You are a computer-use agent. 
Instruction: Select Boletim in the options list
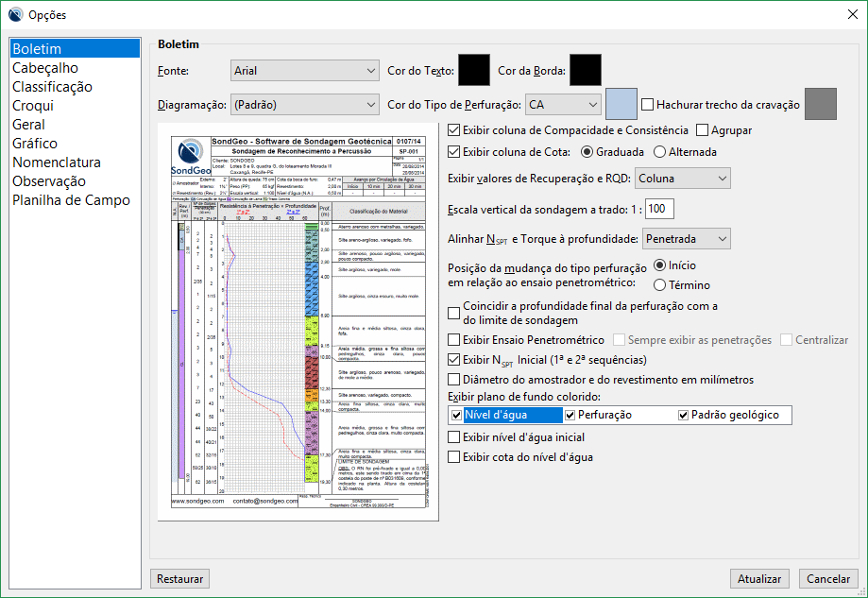pos(75,49)
